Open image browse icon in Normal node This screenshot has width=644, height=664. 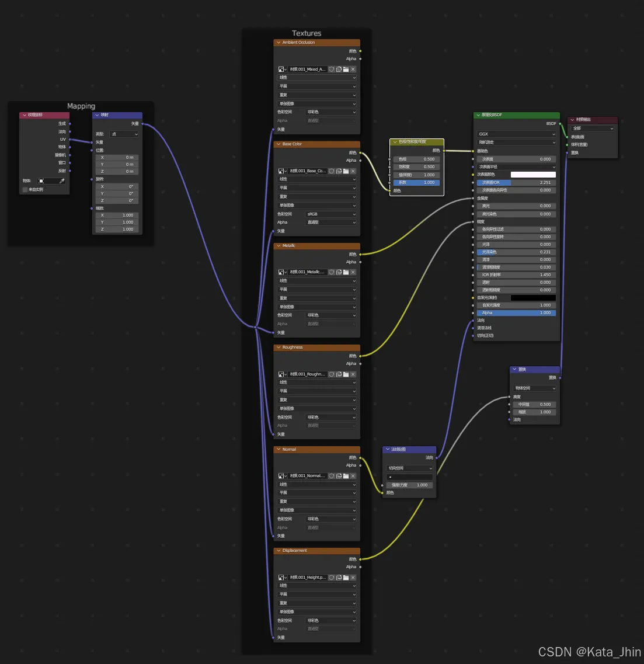click(x=282, y=476)
